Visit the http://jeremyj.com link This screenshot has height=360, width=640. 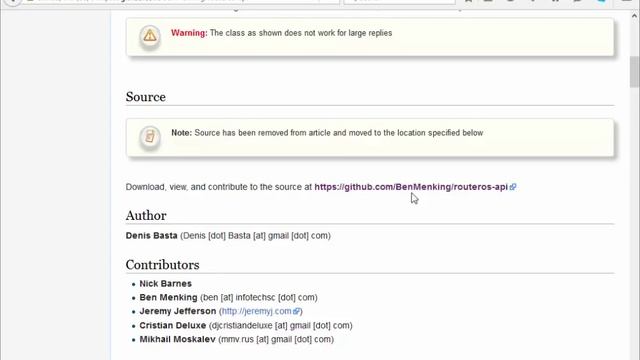256,311
